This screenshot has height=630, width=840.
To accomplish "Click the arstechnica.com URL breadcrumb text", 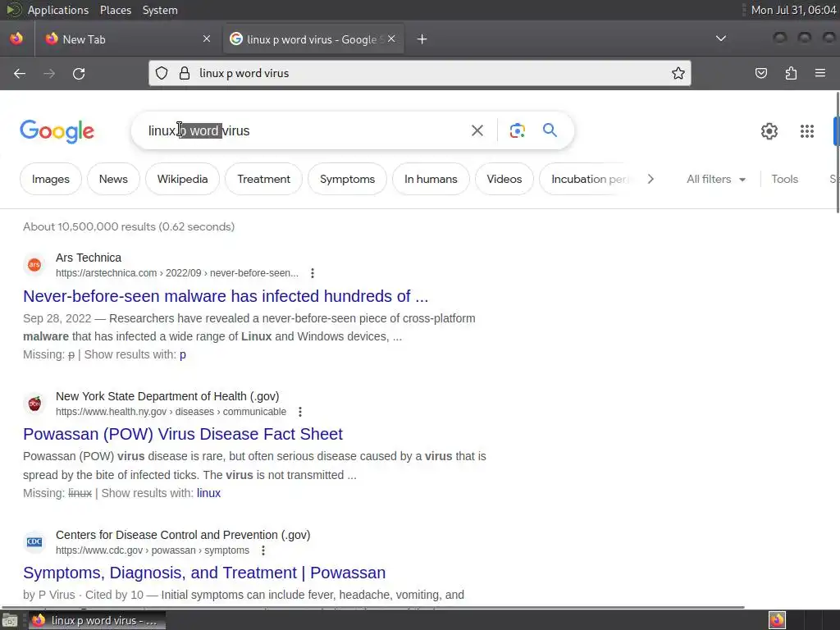I will click(x=177, y=273).
